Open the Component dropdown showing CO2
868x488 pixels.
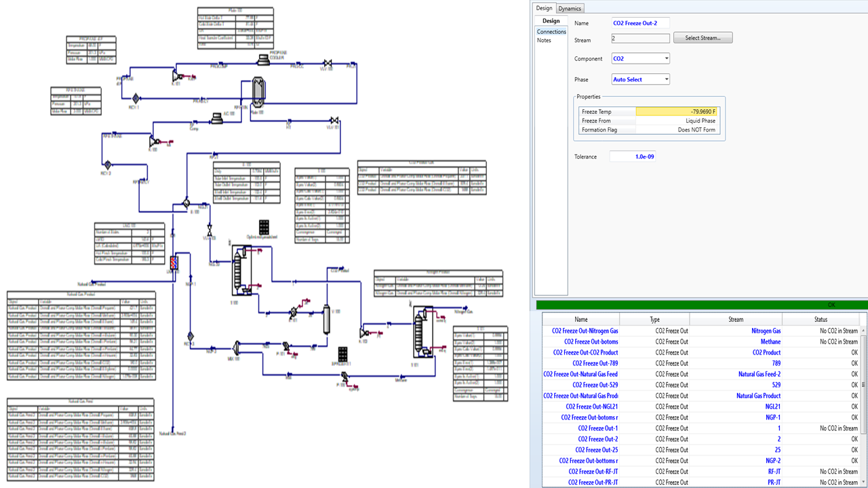pyautogui.click(x=640, y=59)
